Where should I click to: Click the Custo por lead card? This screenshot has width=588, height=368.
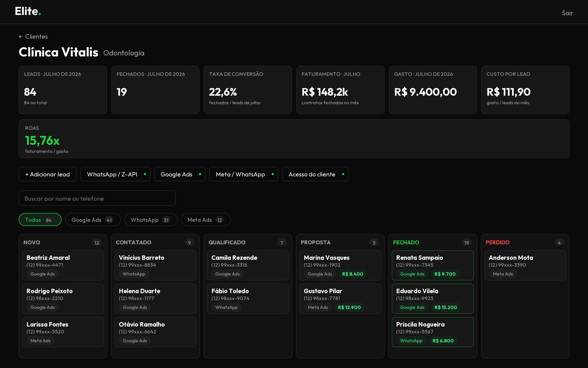(525, 90)
